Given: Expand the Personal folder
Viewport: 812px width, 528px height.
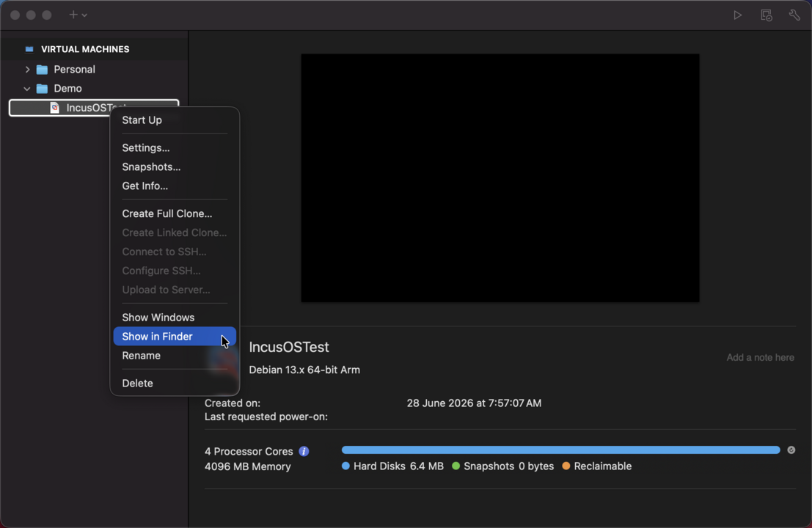Looking at the screenshot, I should (27, 70).
